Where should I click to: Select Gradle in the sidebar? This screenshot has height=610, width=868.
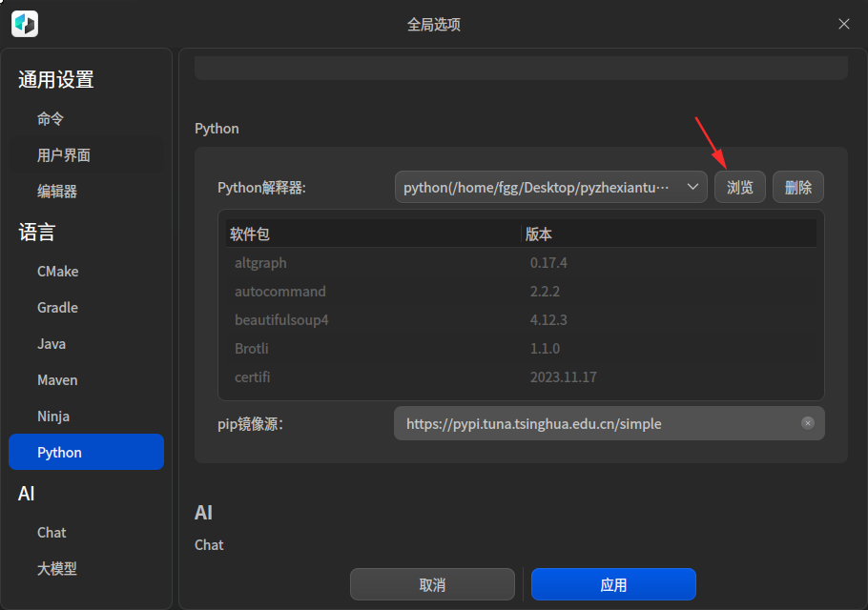[87, 308]
